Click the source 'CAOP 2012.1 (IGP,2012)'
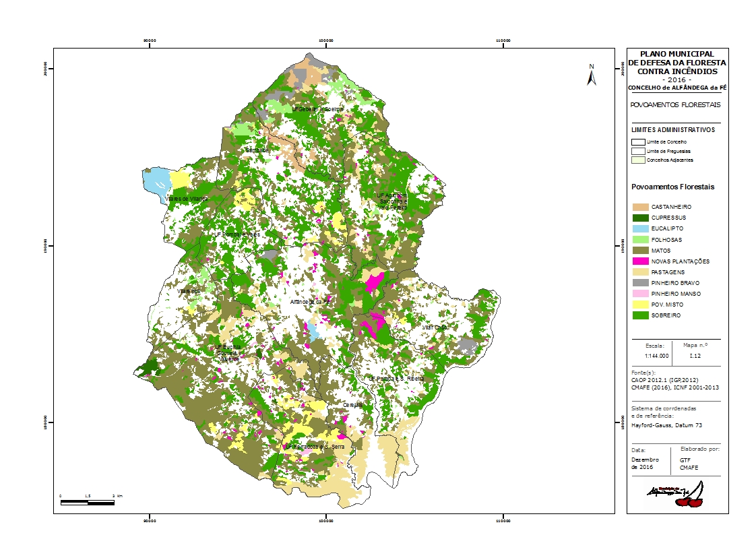Image resolution: width=756 pixels, height=535 pixels. tap(664, 380)
